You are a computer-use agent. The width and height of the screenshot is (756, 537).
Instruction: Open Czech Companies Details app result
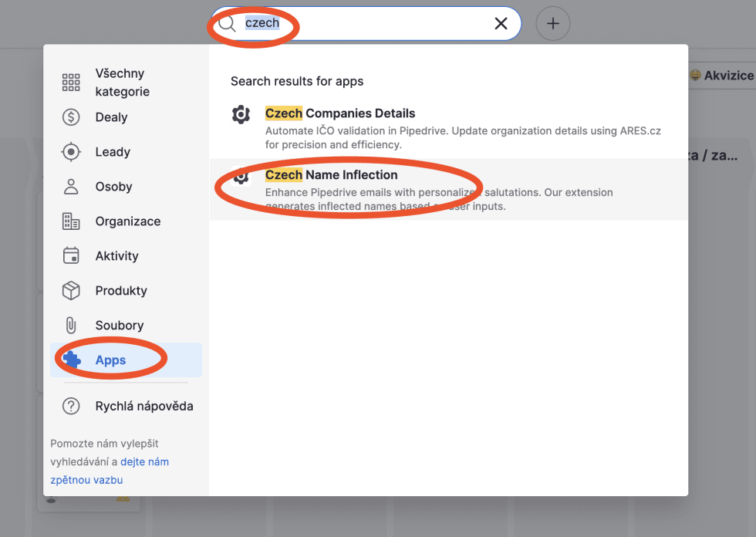pyautogui.click(x=340, y=113)
